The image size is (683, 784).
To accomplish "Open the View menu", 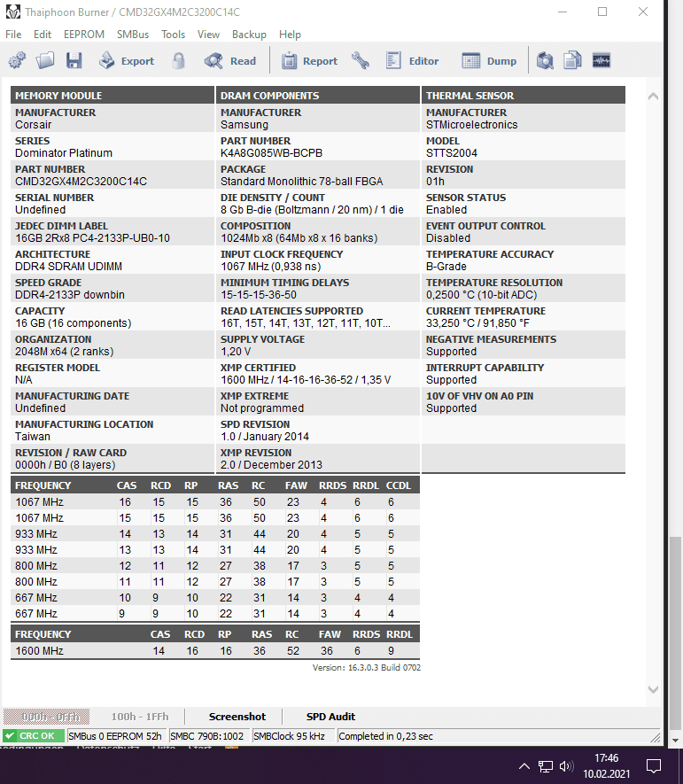I will tap(208, 35).
